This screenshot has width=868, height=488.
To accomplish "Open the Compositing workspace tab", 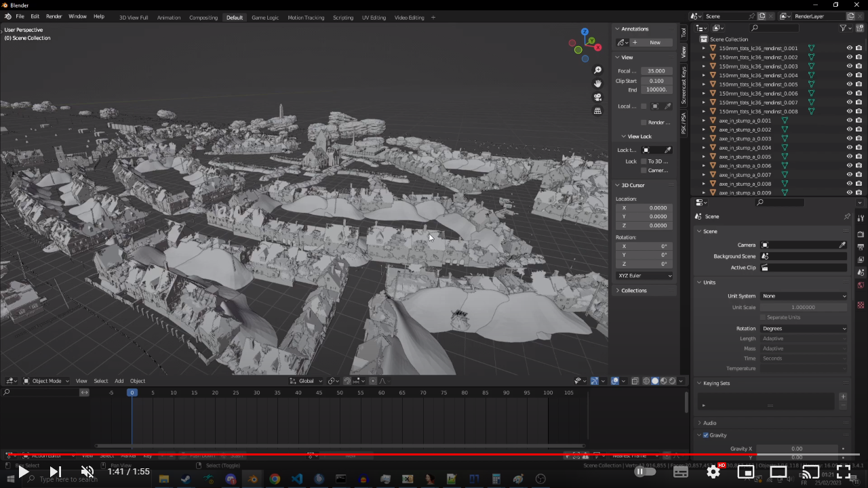I will pos(203,17).
